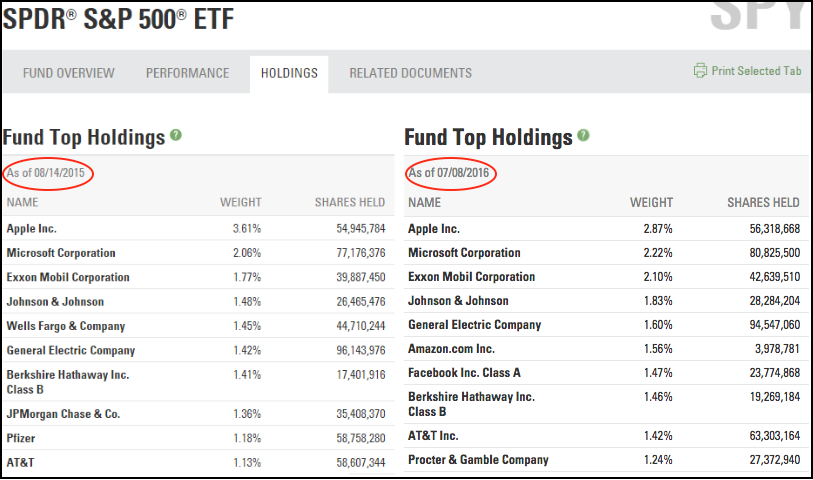
Task: Click the right table SHARES HELD header
Action: point(763,203)
